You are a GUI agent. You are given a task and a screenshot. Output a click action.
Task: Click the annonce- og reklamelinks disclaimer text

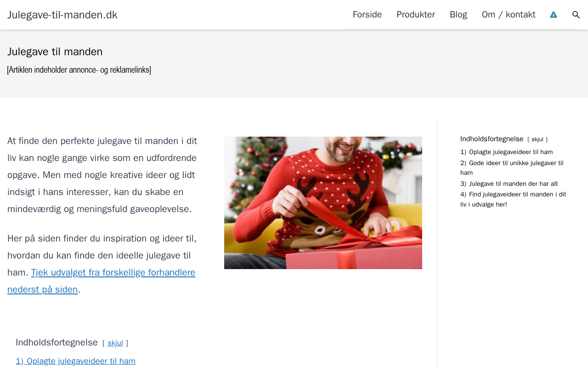coord(79,70)
